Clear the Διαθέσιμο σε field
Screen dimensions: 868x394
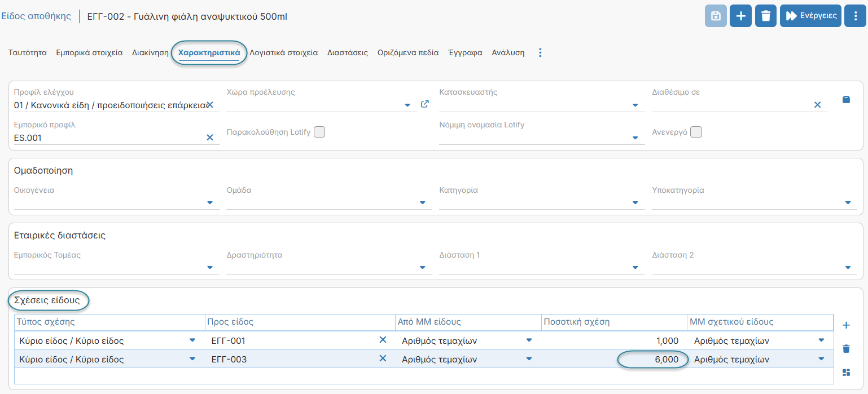817,105
